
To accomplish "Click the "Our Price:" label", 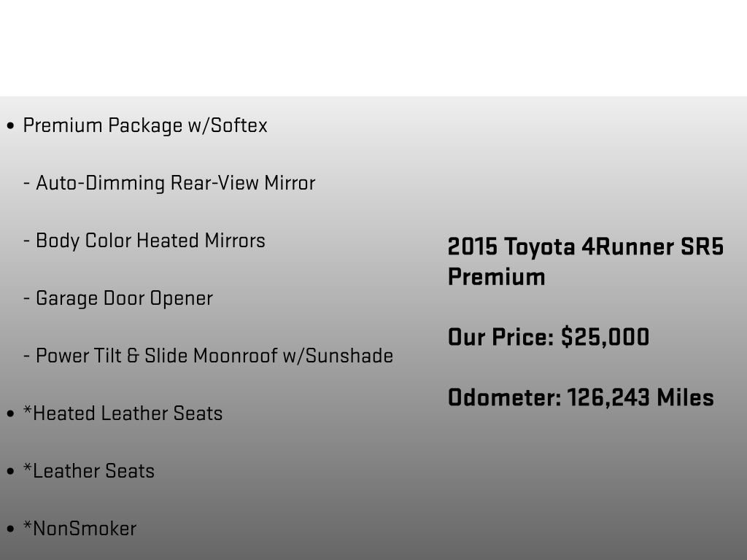I will (x=500, y=338).
